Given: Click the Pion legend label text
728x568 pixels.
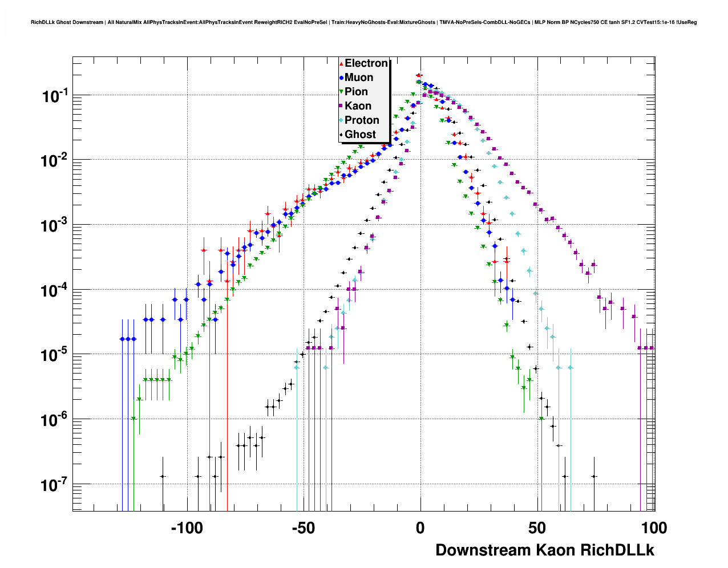Looking at the screenshot, I should 356,92.
